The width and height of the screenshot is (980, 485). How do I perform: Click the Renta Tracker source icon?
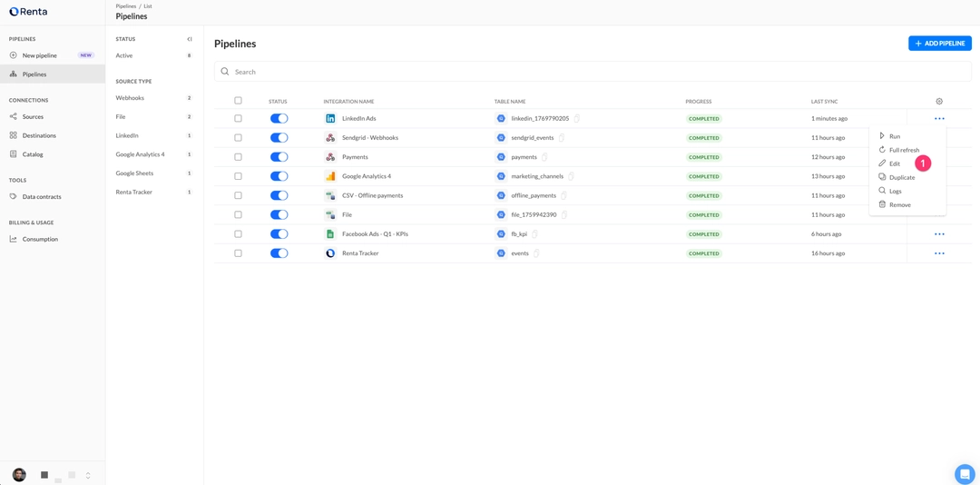[330, 253]
